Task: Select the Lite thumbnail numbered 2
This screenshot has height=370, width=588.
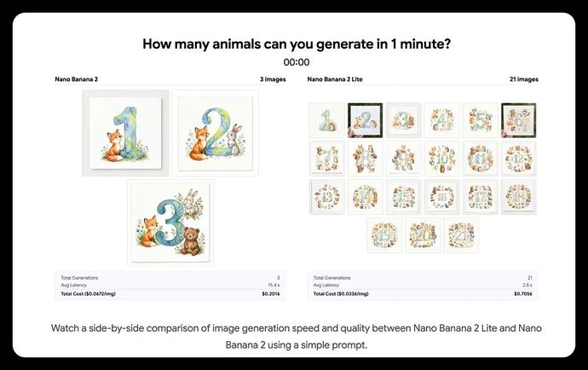Action: [x=366, y=120]
